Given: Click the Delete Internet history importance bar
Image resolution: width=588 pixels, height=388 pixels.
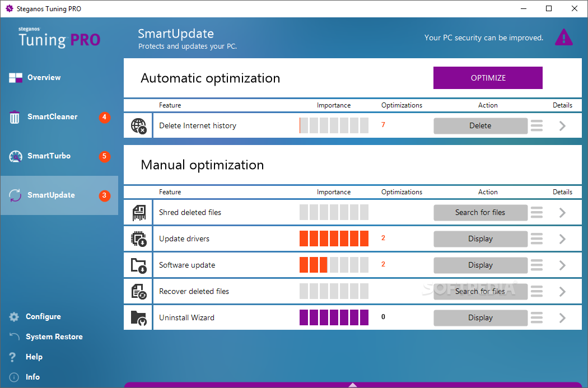Looking at the screenshot, I should [334, 125].
